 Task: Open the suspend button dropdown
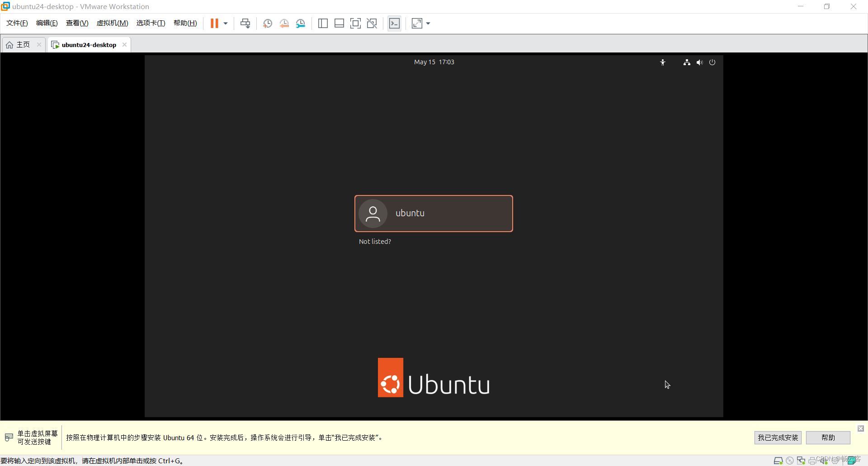(x=225, y=23)
